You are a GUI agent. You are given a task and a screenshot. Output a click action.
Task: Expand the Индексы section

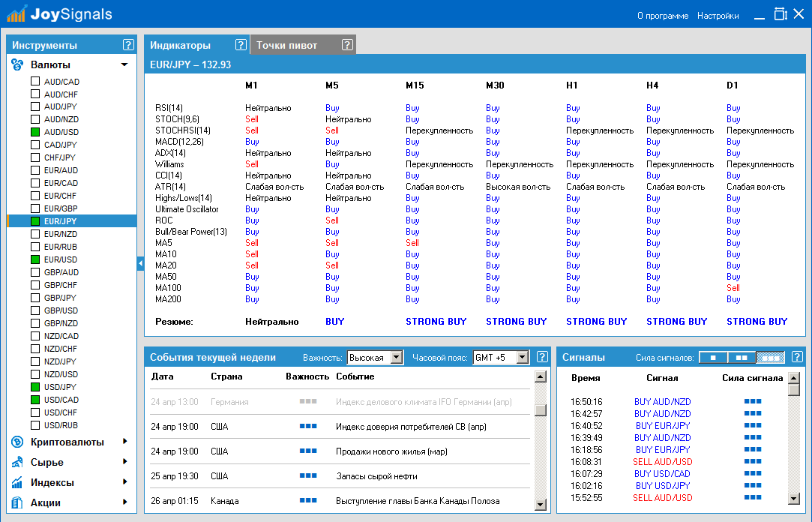[124, 481]
